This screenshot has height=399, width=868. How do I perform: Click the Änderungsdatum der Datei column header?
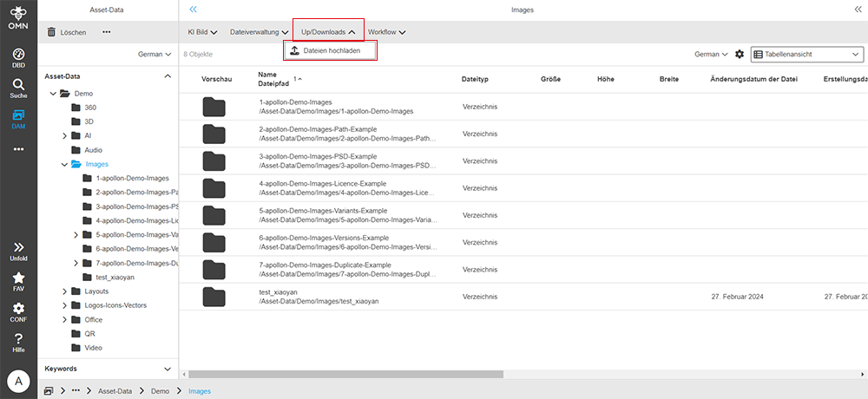click(x=754, y=79)
